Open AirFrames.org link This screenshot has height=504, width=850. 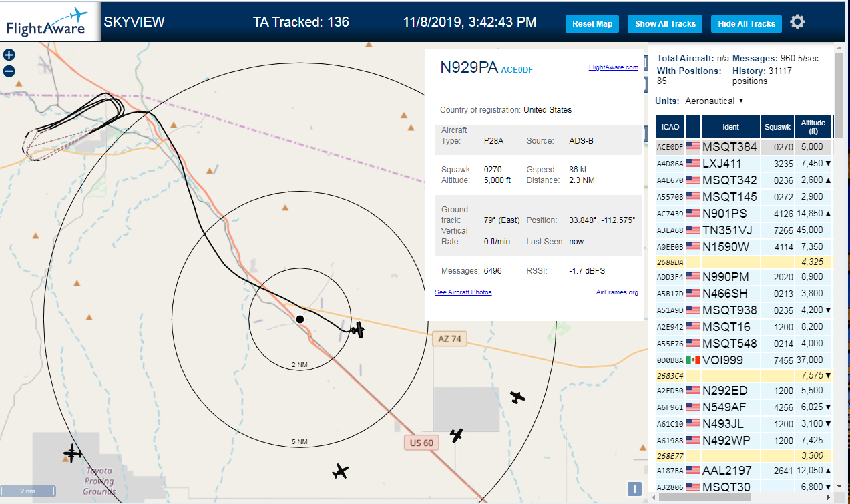point(617,292)
